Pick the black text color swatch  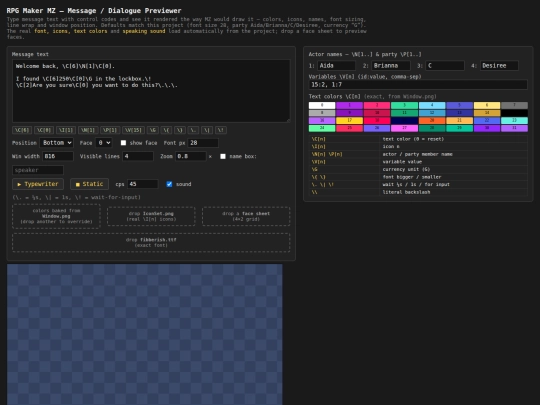pyautogui.click(x=515, y=113)
